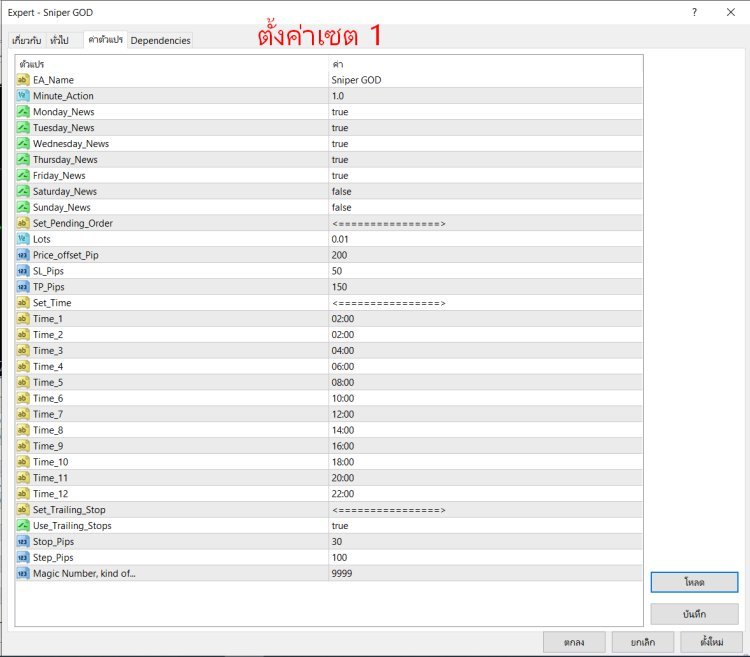Select the boolean icon next to Monday_News
750x657 pixels.
[23, 112]
